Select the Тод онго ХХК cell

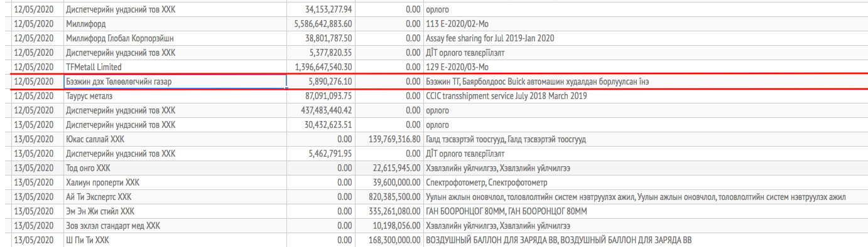(175, 168)
